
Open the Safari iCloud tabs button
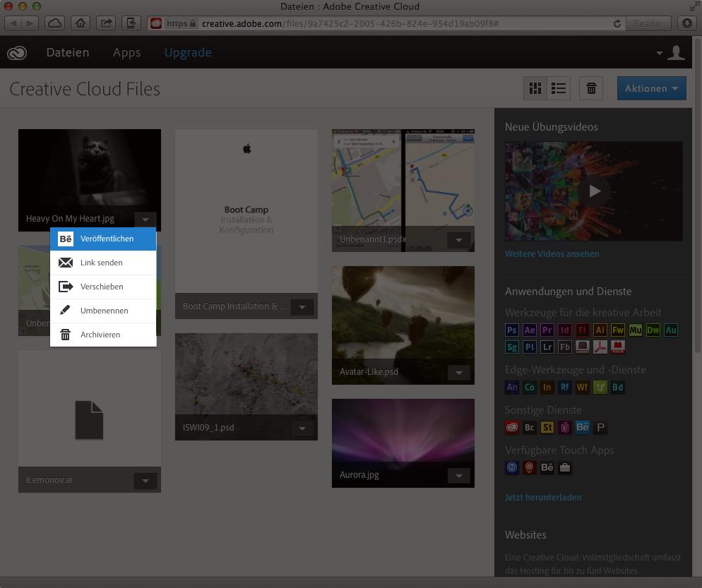coord(54,23)
